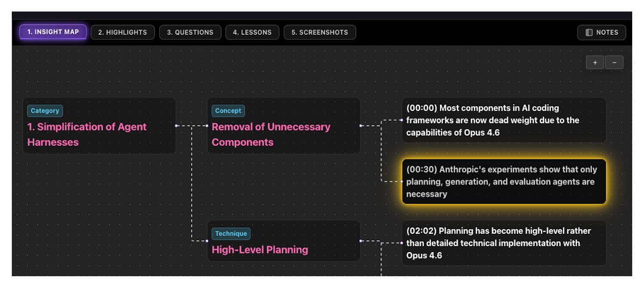644x288 pixels.
Task: Click the connector dot right of High-Level Planning
Action: (361, 241)
